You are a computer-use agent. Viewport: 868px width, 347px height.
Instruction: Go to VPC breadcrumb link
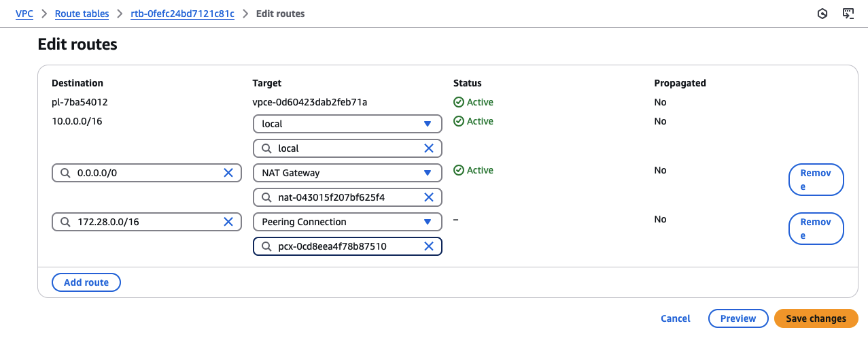(x=24, y=14)
